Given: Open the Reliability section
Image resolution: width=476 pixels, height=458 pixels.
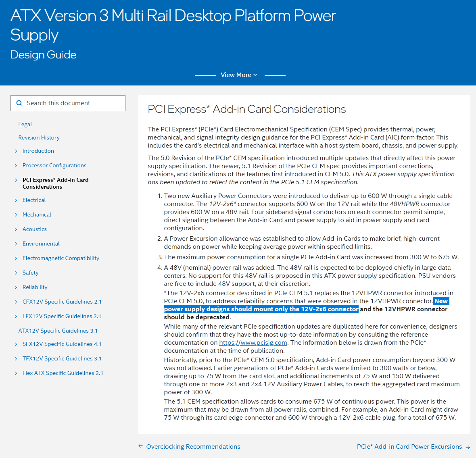Looking at the screenshot, I should [35, 287].
